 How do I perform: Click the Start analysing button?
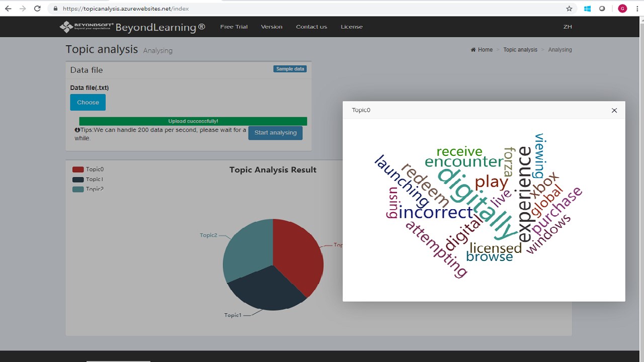(275, 133)
